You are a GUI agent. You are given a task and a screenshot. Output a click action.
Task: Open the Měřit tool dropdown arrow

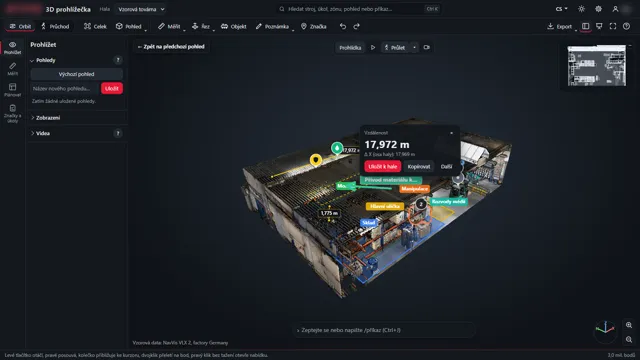[x=184, y=30]
